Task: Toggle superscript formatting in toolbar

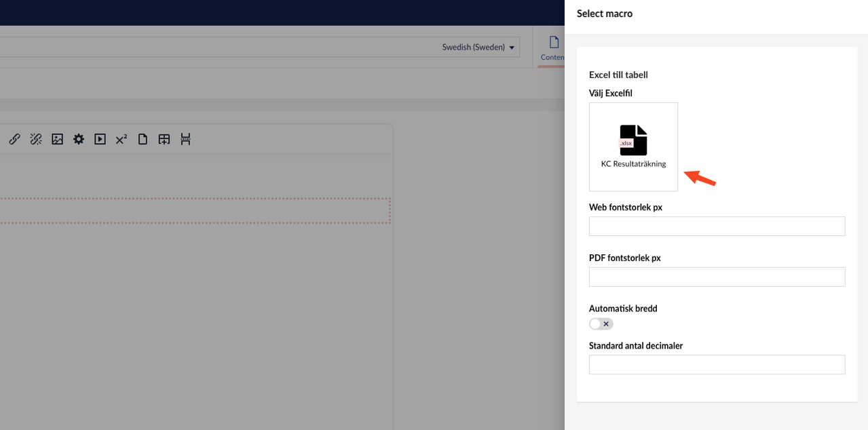Action: point(121,139)
